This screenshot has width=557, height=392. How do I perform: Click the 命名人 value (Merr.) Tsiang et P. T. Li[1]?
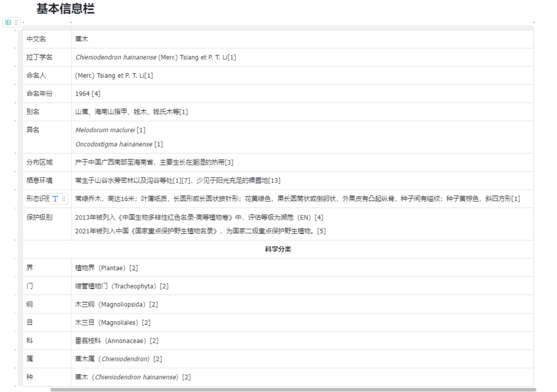(x=114, y=75)
